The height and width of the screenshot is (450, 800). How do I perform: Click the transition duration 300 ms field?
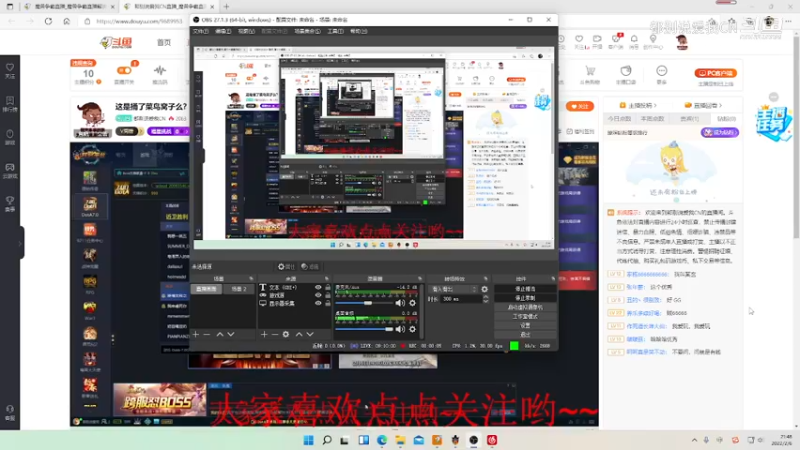point(461,299)
